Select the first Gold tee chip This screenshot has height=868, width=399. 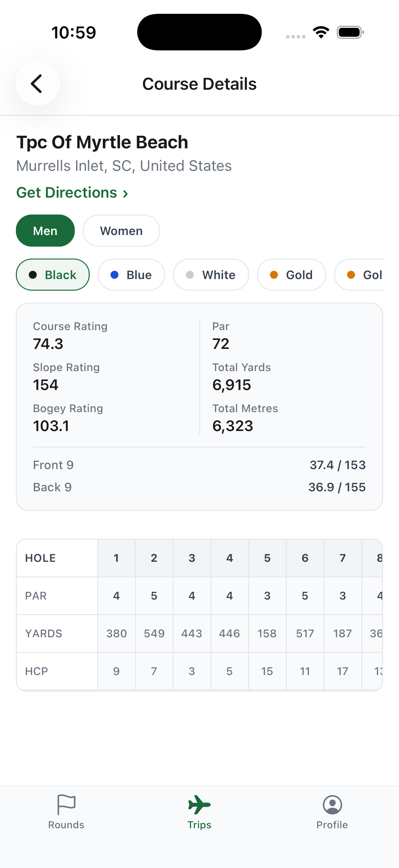291,275
